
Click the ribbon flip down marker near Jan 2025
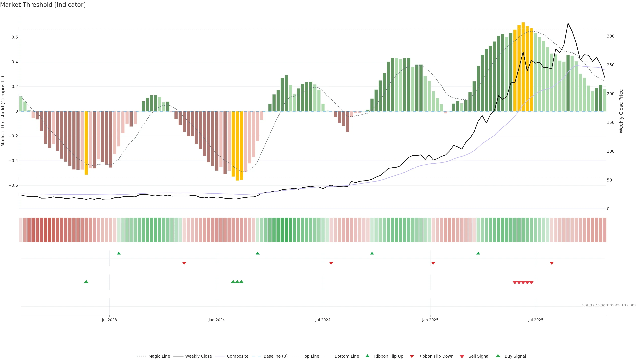[433, 263]
